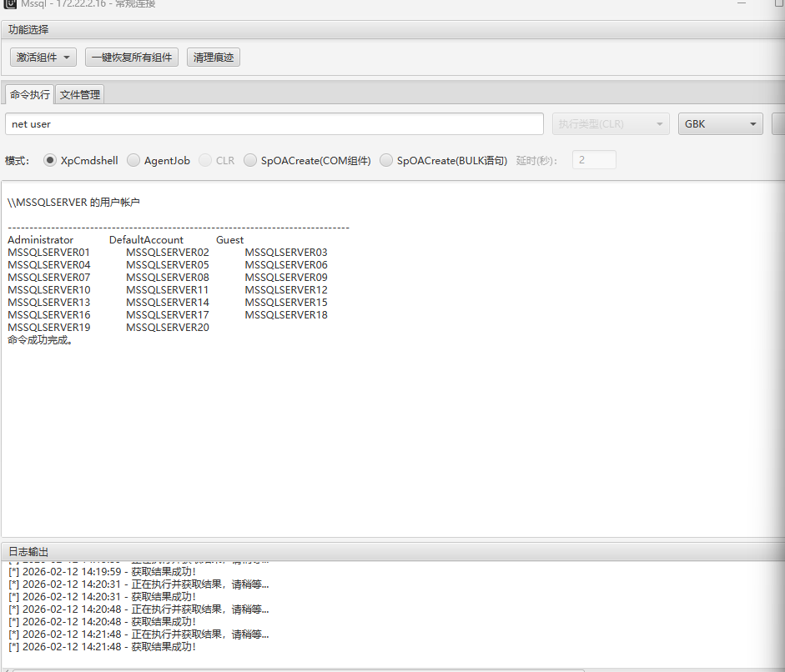Click the 清理痕迹 button
The width and height of the screenshot is (785, 672).
pos(213,58)
